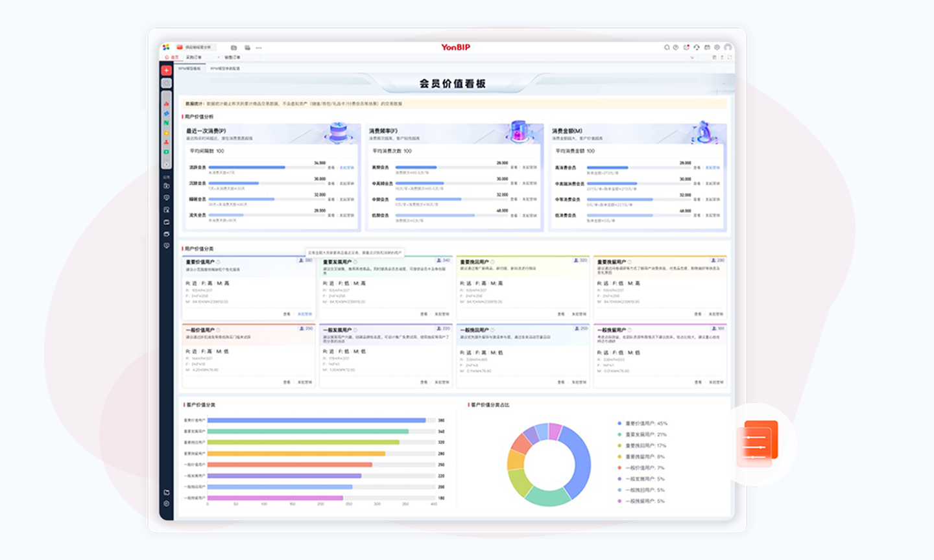Click the fullscreen icon below the avatar

pyautogui.click(x=730, y=58)
